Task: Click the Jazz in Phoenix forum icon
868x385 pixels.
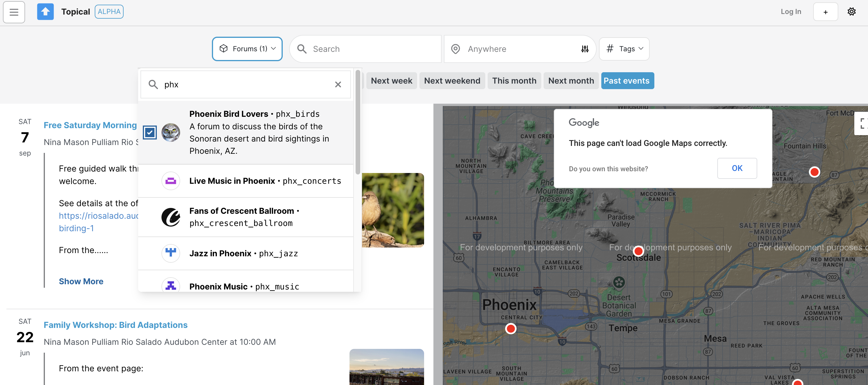Action: pyautogui.click(x=171, y=253)
